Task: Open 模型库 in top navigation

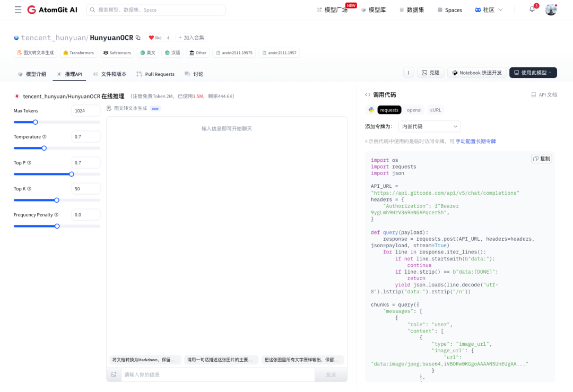Action: point(374,10)
